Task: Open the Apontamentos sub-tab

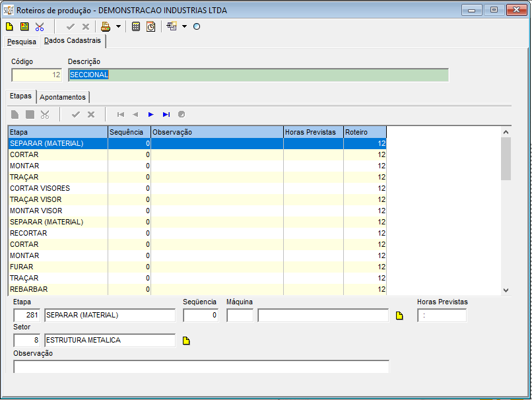Action: point(63,97)
